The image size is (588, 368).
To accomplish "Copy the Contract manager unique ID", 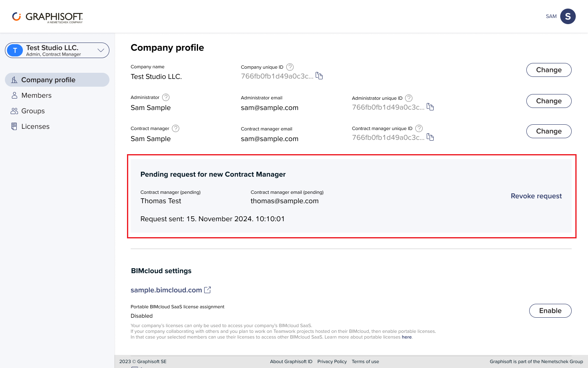I will click(430, 137).
